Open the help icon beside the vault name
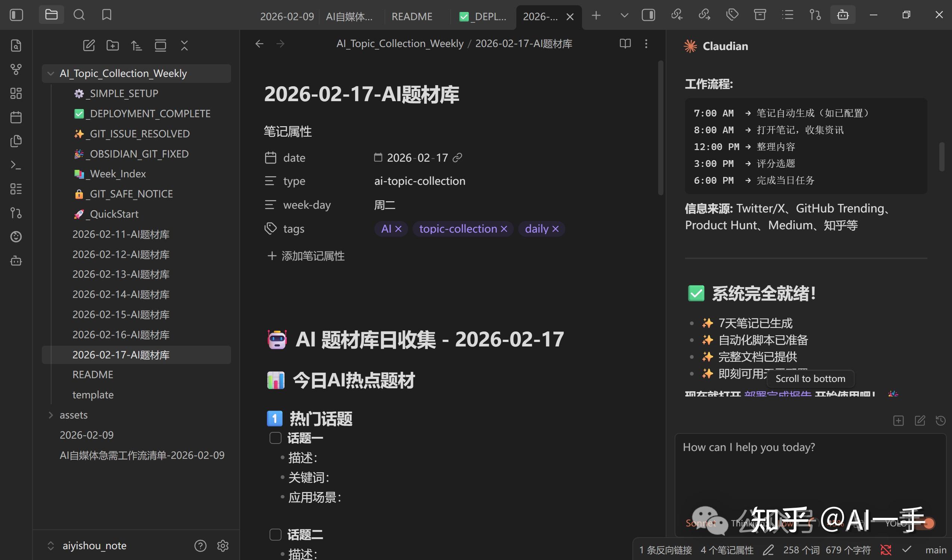 200,546
